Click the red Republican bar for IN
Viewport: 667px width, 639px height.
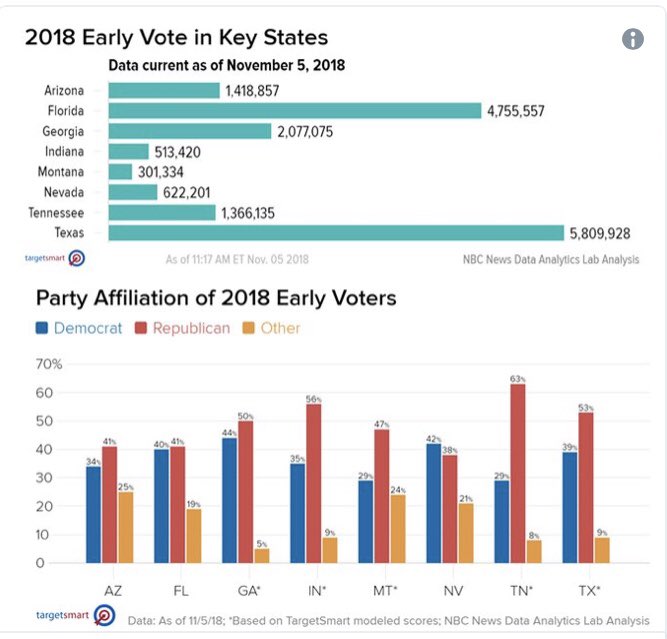314,483
